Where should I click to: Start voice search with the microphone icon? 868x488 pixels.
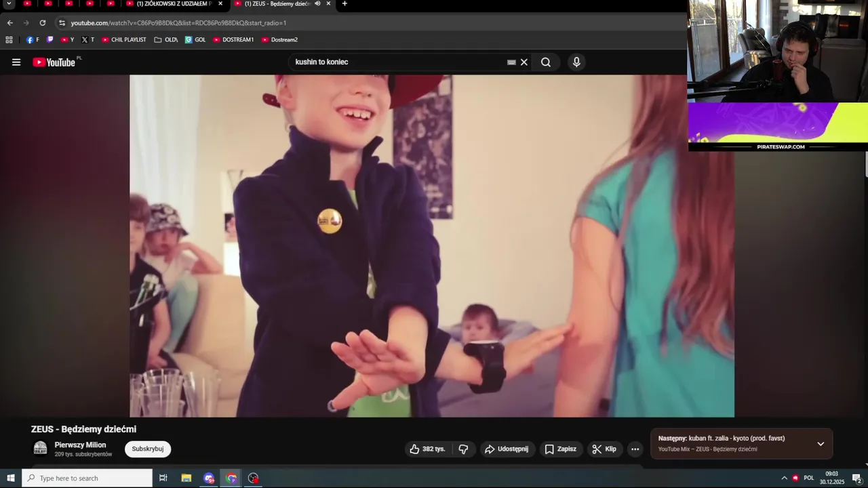[x=576, y=62]
